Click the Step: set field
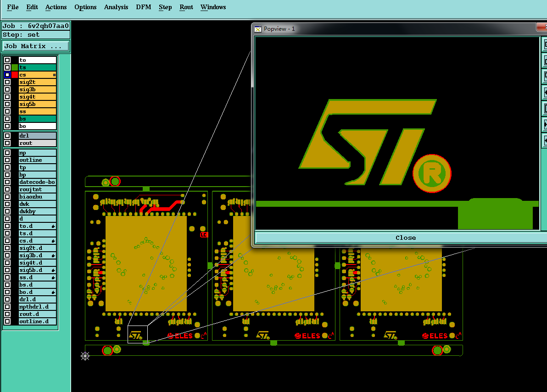The width and height of the screenshot is (547, 392). point(36,34)
